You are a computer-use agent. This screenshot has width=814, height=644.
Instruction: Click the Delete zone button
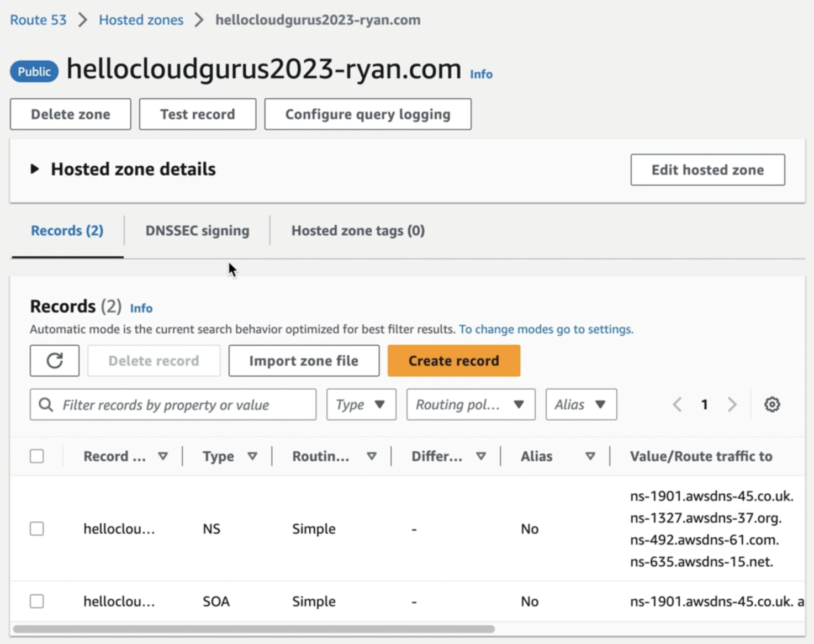(70, 114)
